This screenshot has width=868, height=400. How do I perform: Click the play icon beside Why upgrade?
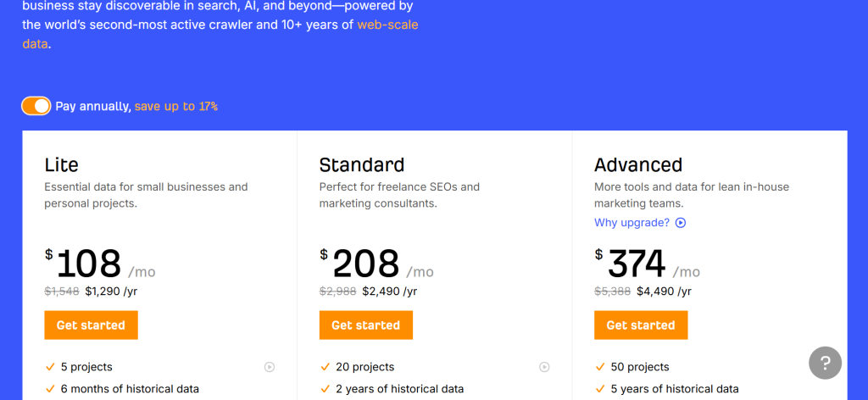681,223
